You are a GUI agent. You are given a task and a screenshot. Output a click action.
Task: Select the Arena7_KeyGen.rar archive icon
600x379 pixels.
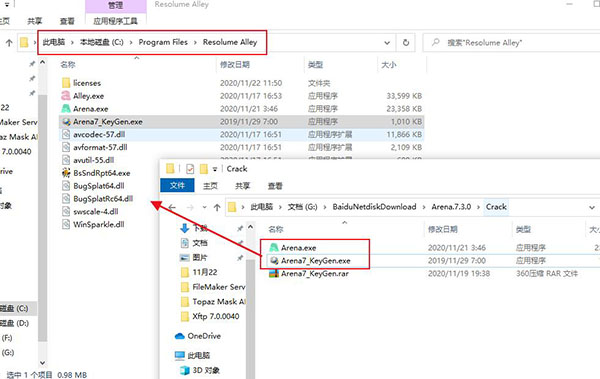click(274, 274)
